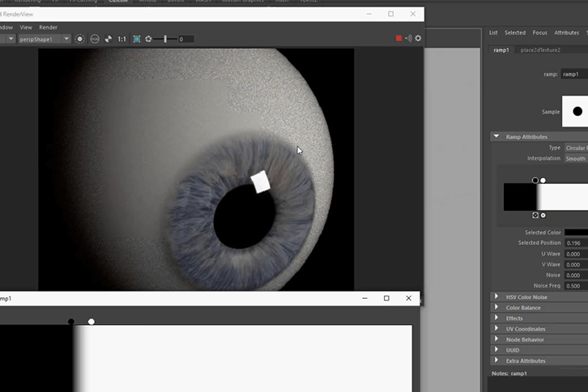The image size is (588, 392).
Task: Click the refresh render icon in RenderView
Action: click(x=79, y=39)
